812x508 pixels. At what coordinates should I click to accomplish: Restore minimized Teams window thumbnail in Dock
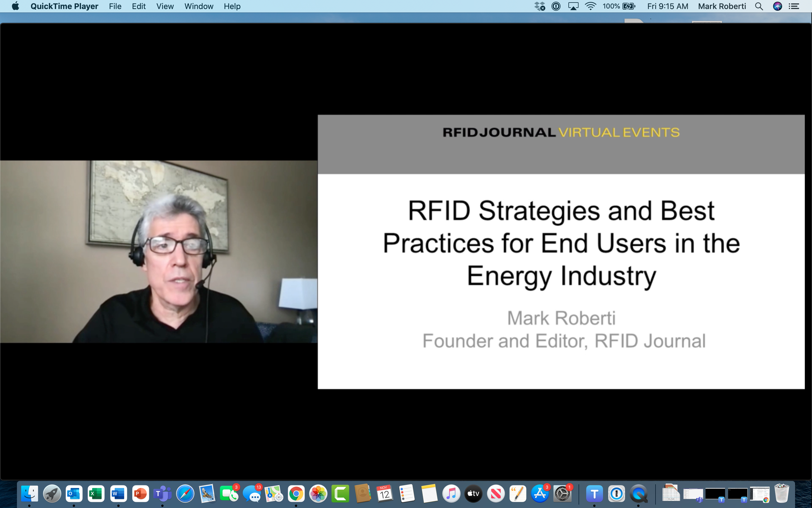coord(693,494)
